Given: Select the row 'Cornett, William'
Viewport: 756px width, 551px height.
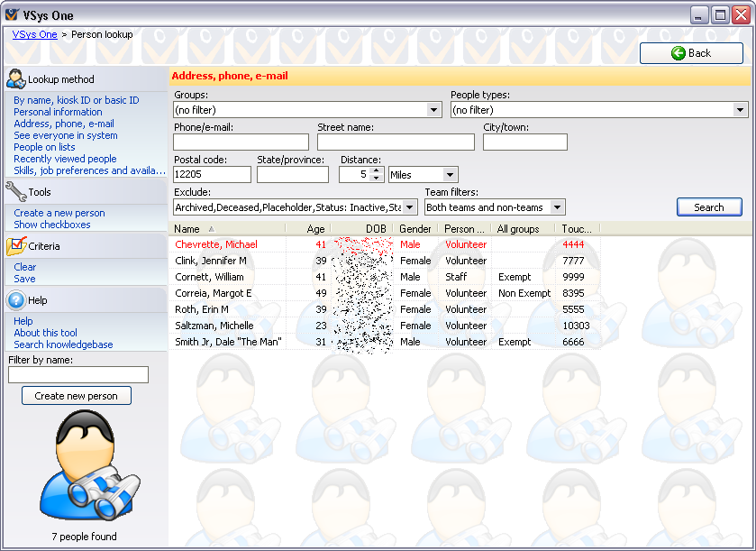Looking at the screenshot, I should point(385,277).
